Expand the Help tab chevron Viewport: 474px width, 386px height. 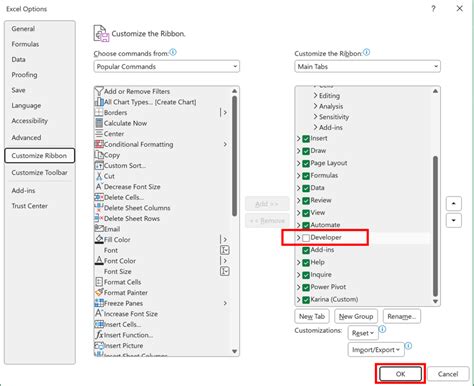point(299,262)
